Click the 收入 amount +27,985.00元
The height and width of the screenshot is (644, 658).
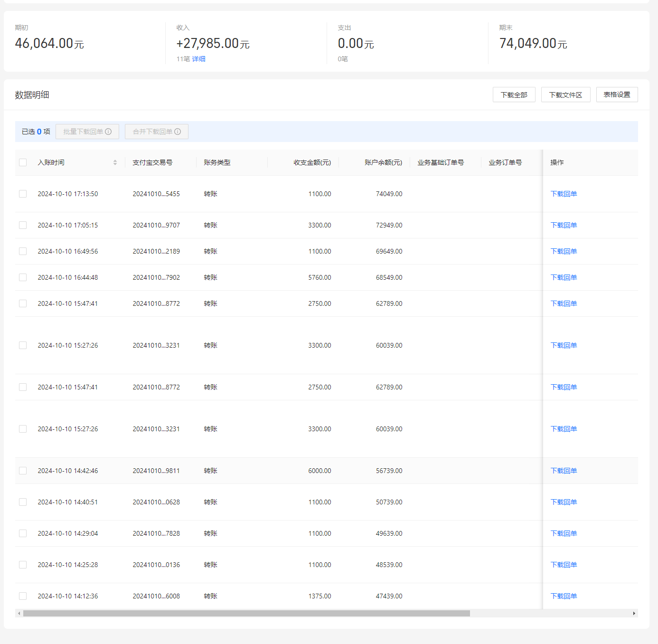[213, 43]
